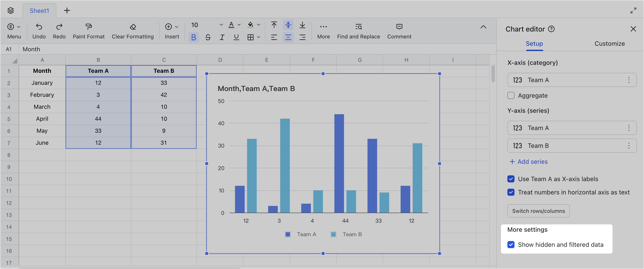
Task: Enable the Aggregate option
Action: tap(511, 95)
